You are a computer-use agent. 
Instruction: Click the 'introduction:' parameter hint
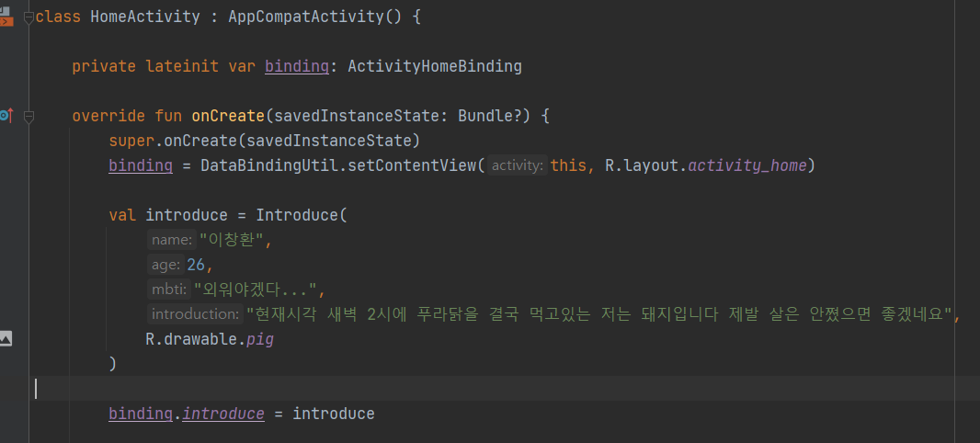196,313
